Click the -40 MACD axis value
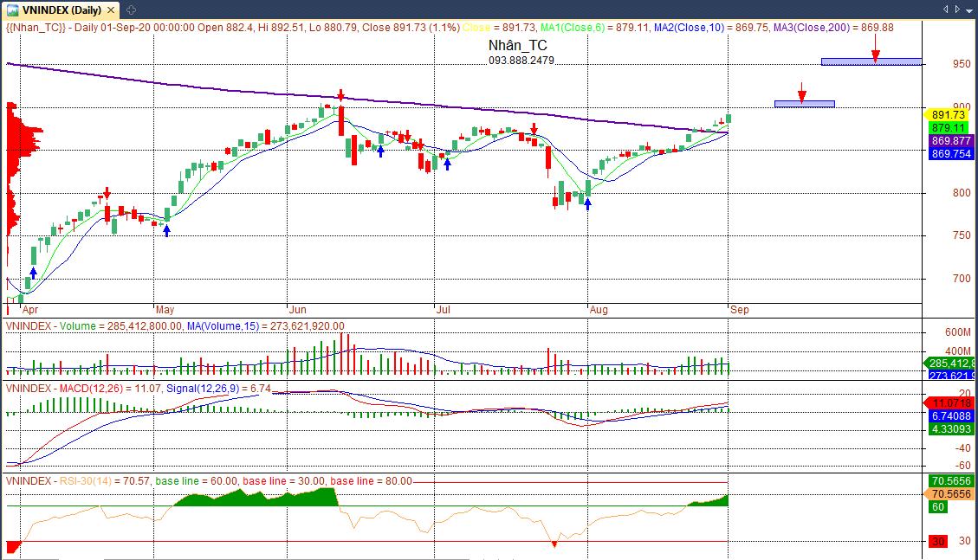 click(963, 447)
